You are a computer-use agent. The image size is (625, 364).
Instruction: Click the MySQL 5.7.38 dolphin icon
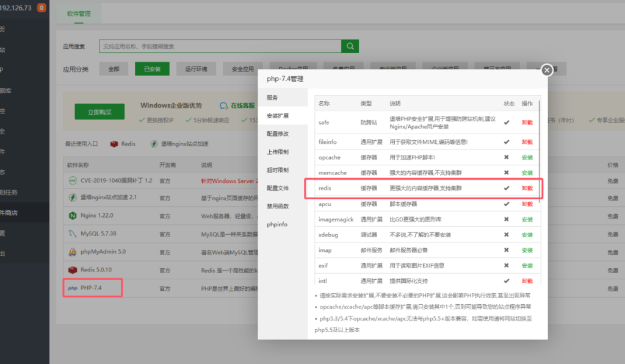[x=73, y=234]
